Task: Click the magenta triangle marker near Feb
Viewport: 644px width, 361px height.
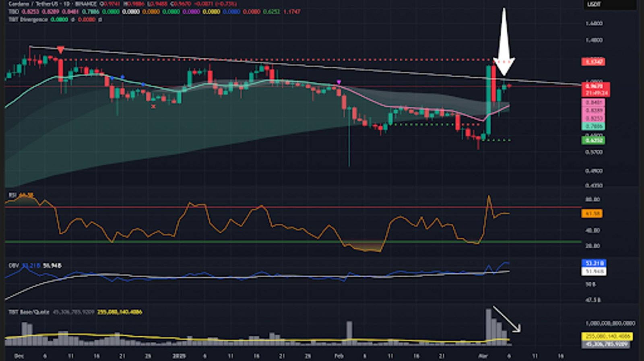Action: (339, 83)
